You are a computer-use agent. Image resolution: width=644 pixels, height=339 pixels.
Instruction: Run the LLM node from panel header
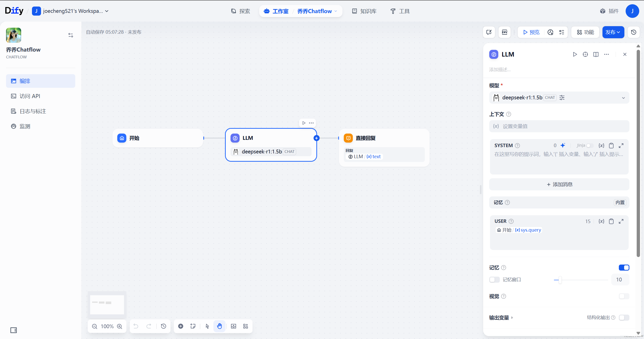click(x=575, y=54)
